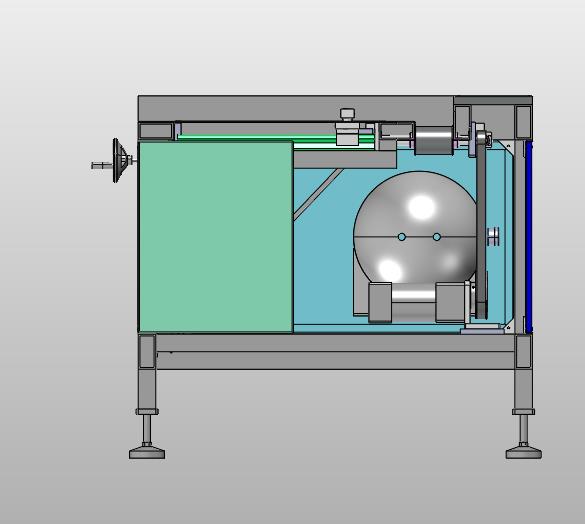Click the bottom-right leveling foot pad
This screenshot has width=585, height=524.
point(524,453)
